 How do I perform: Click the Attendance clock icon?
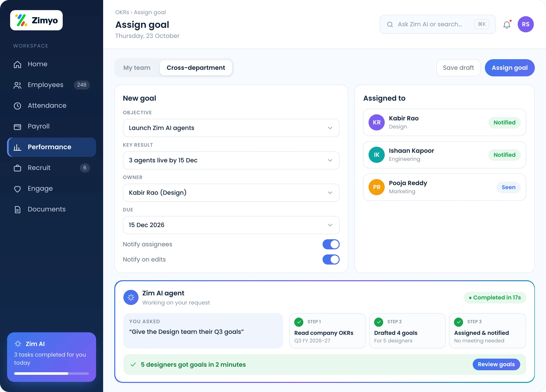pos(17,106)
